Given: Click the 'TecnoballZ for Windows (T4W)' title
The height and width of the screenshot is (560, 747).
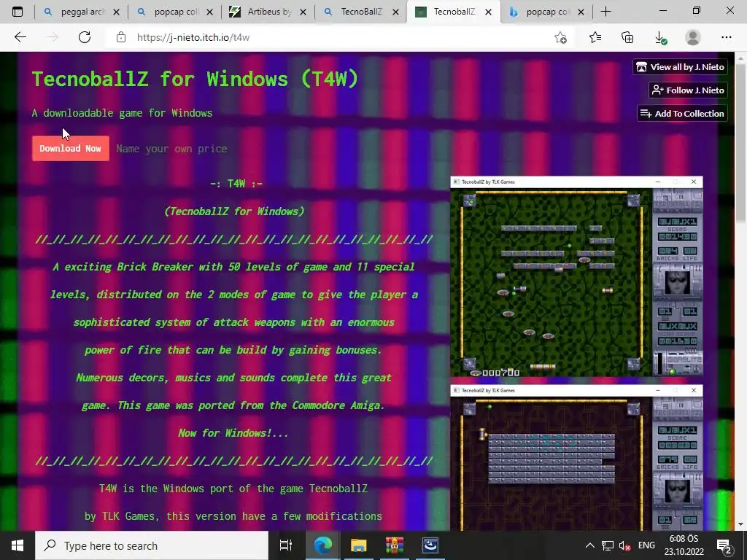Looking at the screenshot, I should coord(195,79).
